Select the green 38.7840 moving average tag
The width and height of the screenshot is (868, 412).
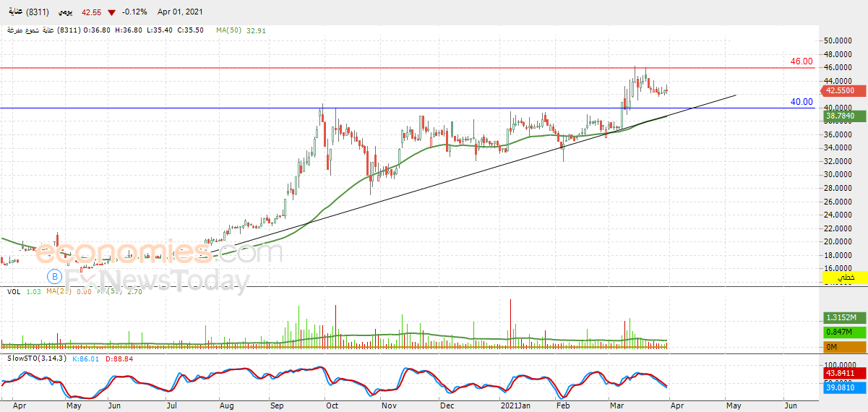click(x=845, y=116)
